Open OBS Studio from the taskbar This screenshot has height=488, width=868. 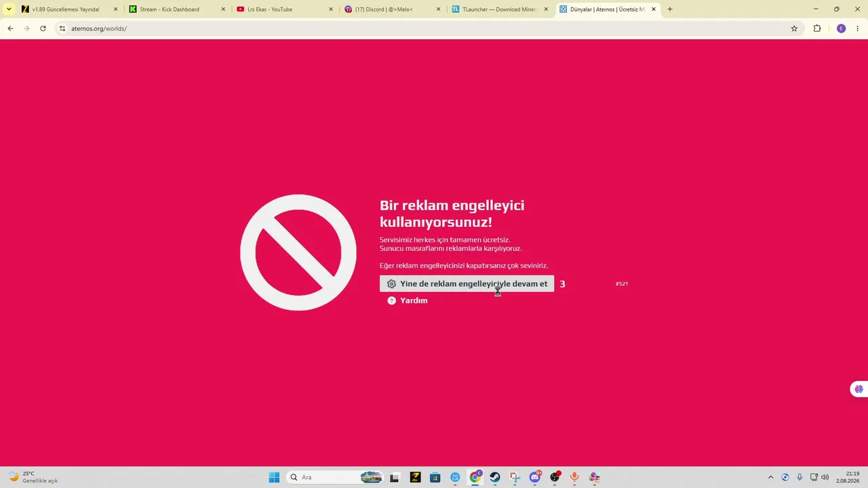coord(555,477)
